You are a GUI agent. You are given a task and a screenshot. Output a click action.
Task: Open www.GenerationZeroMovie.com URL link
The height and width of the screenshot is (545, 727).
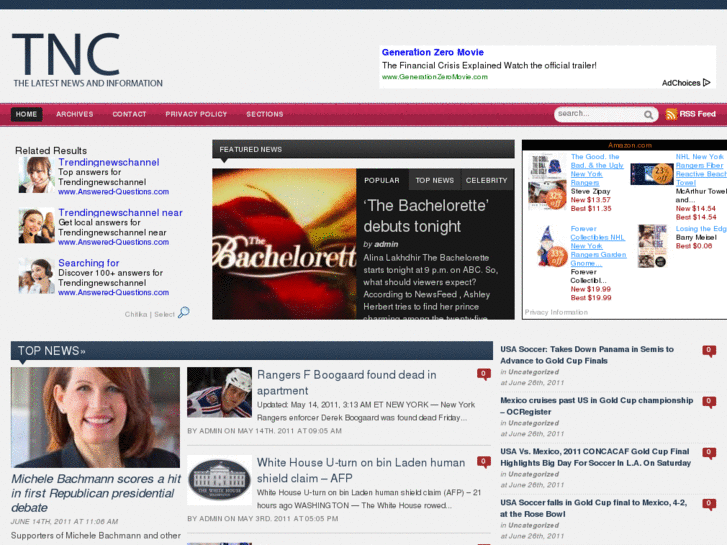(435, 77)
